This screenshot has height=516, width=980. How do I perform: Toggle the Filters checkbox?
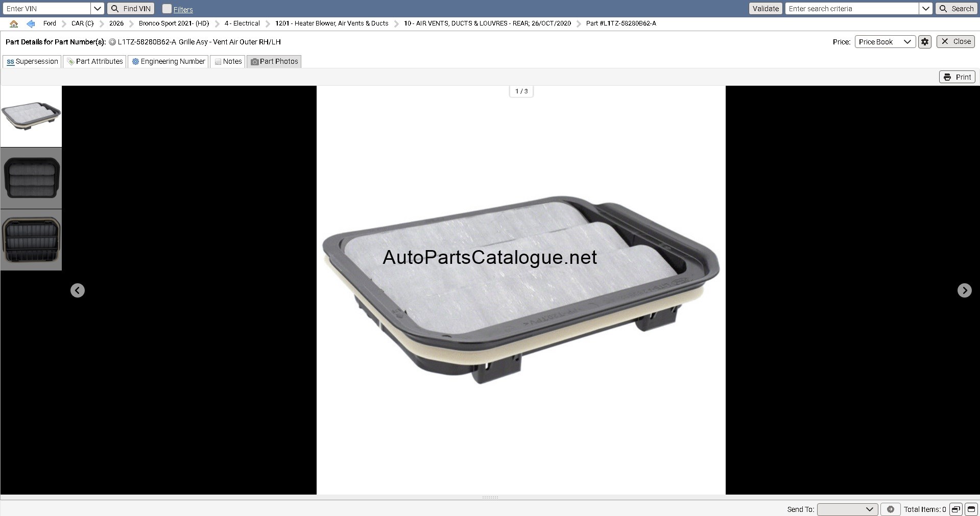167,9
